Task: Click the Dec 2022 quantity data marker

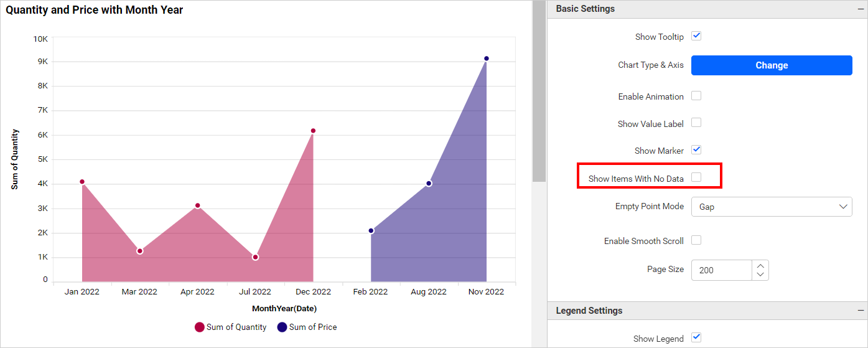Action: (x=313, y=131)
